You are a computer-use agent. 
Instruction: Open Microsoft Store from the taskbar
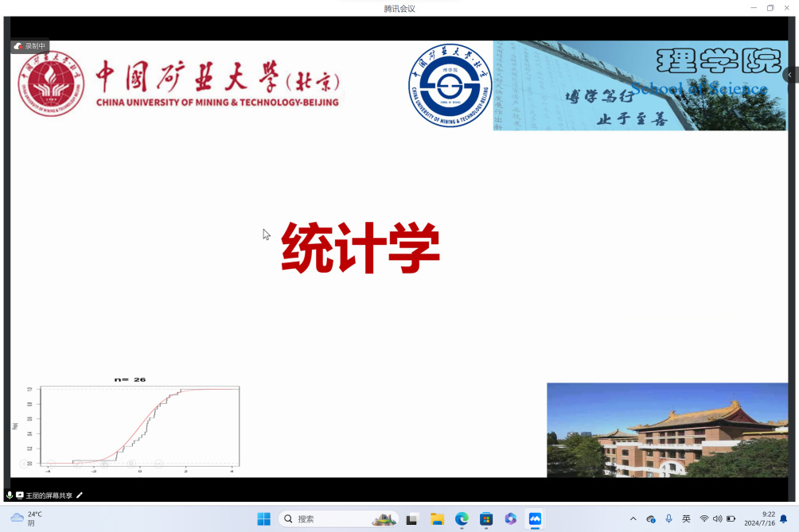pos(486,519)
